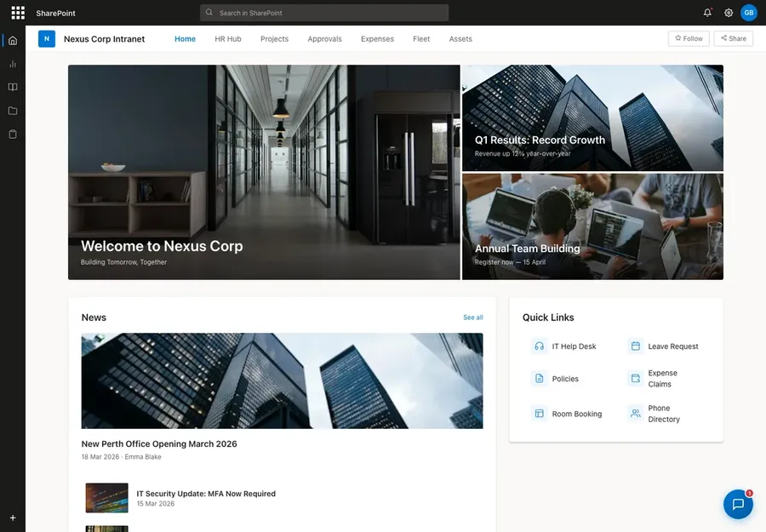766x532 pixels.
Task: Open the Approvals tab
Action: click(x=325, y=39)
